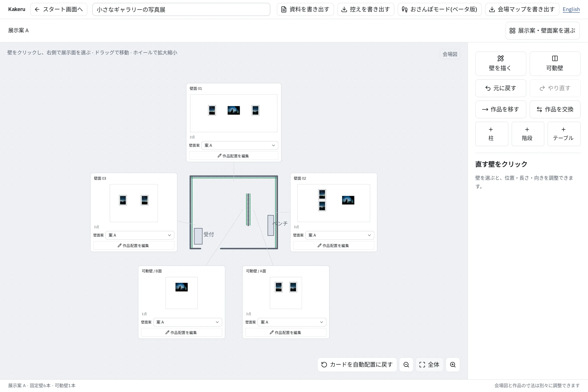This screenshot has width=588, height=392.
Task: Open 壁面案 dropdown in 壁面 03 card
Action: [x=140, y=235]
